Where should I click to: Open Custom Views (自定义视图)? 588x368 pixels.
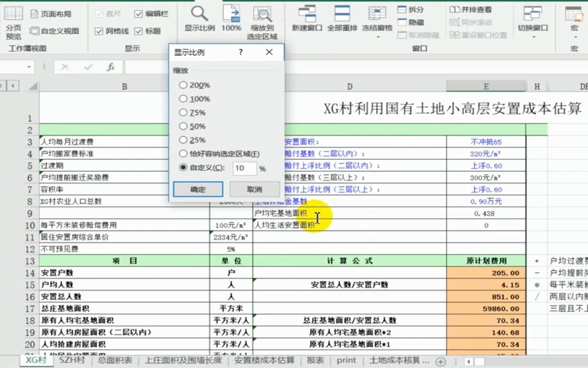tap(54, 31)
